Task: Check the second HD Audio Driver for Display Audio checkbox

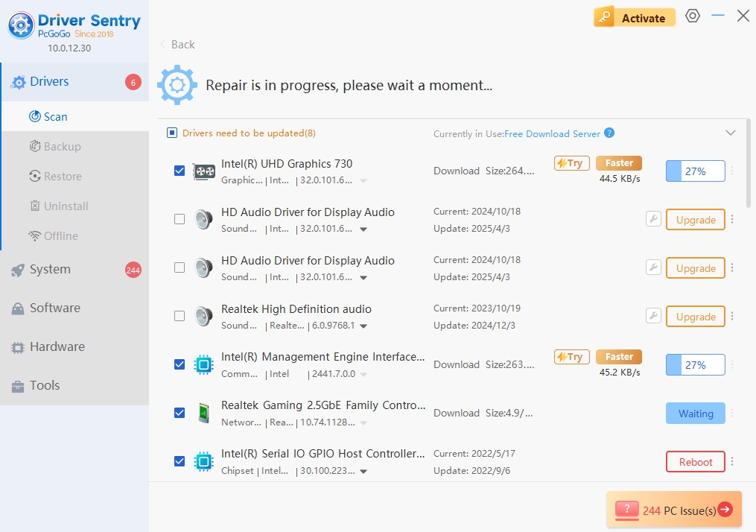Action: pyautogui.click(x=180, y=267)
